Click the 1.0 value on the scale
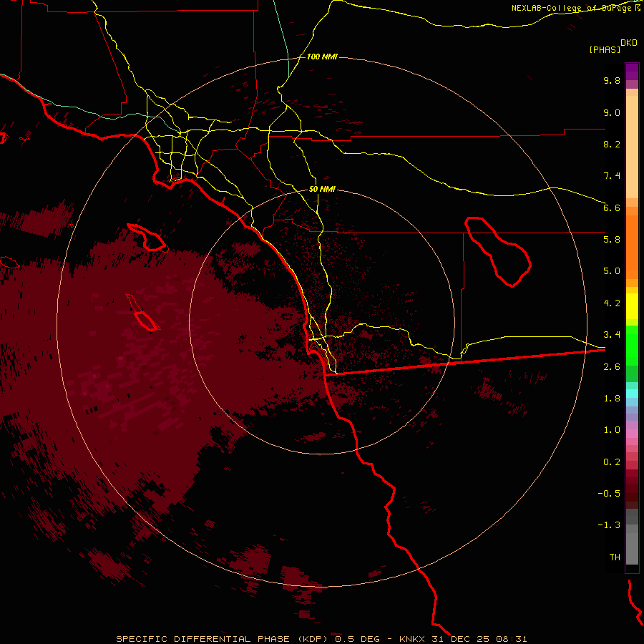The width and height of the screenshot is (644, 644). tap(612, 430)
